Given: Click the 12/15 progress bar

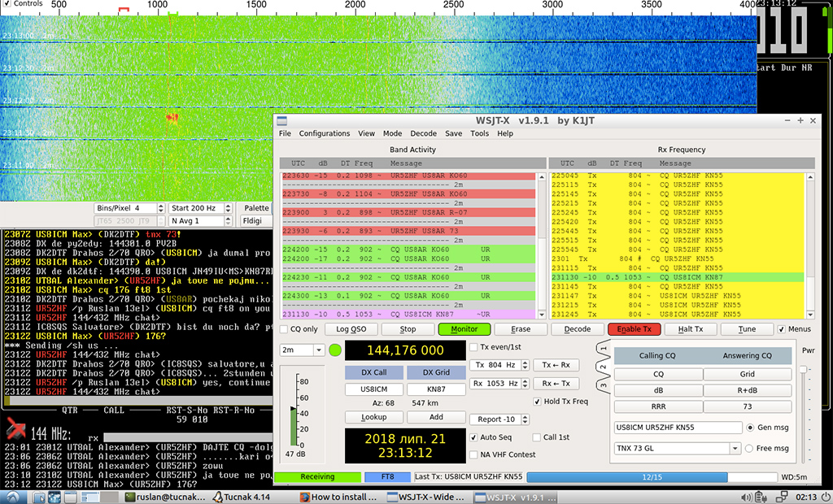Looking at the screenshot, I should (652, 477).
